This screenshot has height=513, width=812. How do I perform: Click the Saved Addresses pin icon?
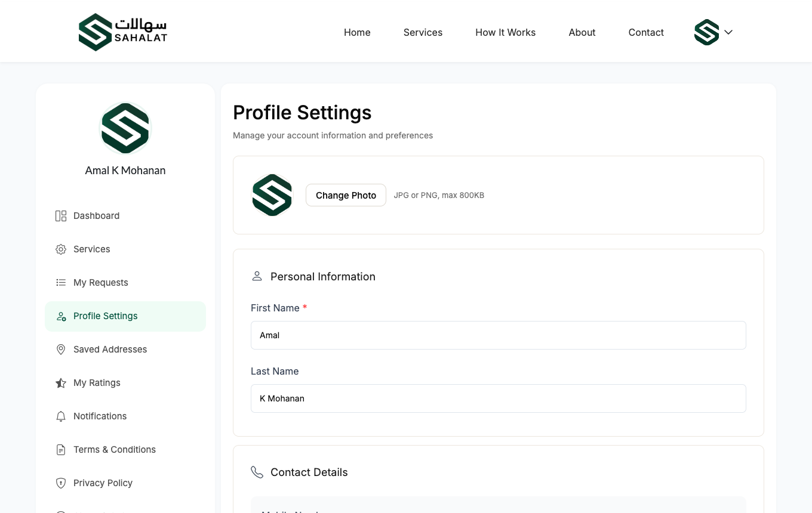pyautogui.click(x=61, y=350)
